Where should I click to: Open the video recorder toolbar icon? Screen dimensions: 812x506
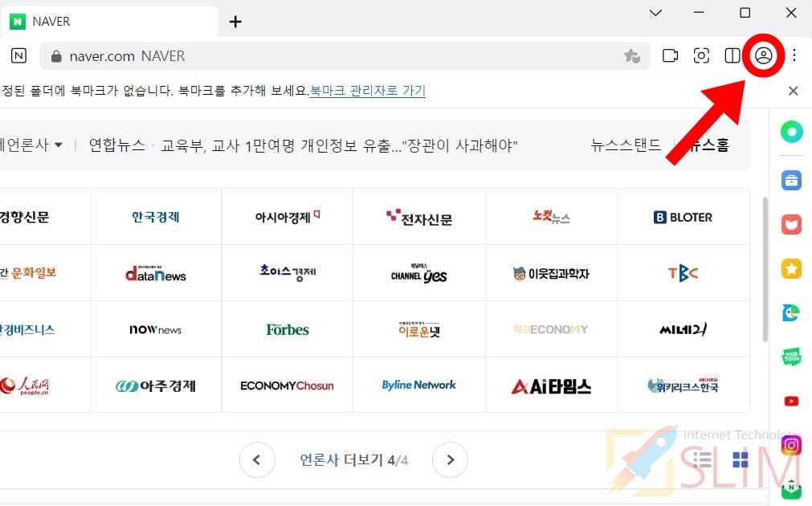[x=670, y=55]
